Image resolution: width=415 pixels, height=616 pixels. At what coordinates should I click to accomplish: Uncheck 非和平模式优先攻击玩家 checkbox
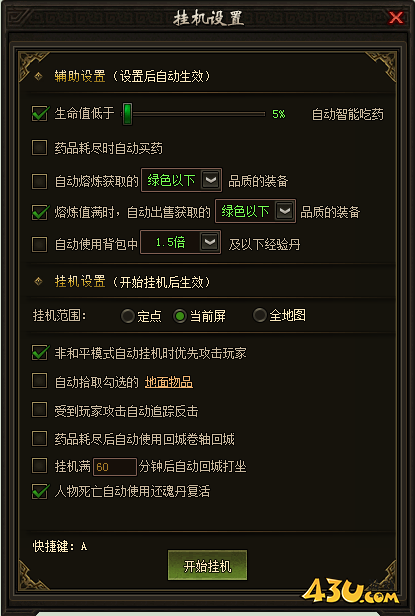pyautogui.click(x=39, y=353)
